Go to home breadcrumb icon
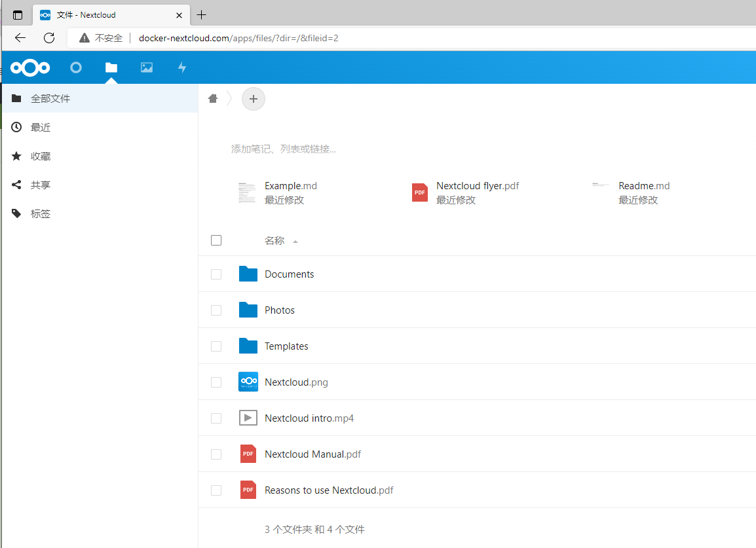The width and height of the screenshot is (756, 548). point(213,99)
